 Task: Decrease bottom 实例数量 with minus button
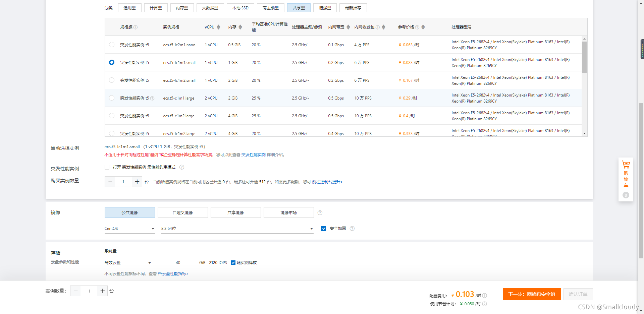click(75, 291)
